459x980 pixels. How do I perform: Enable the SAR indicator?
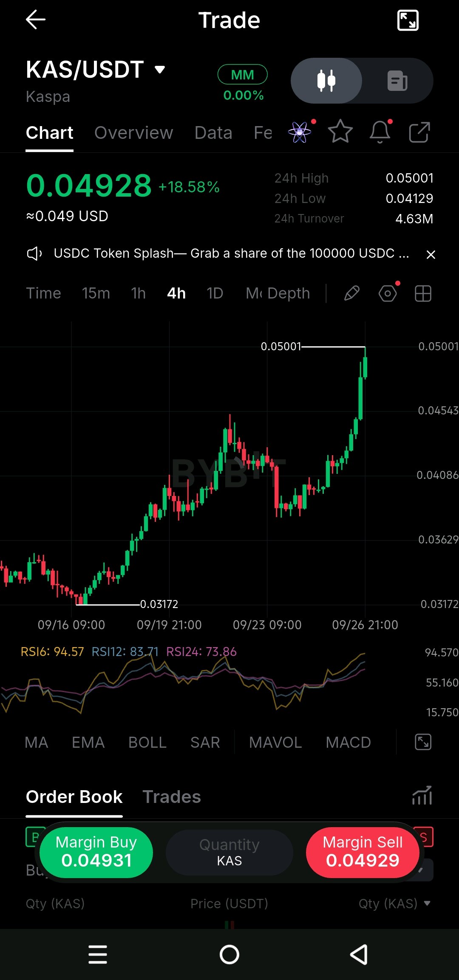pos(205,743)
